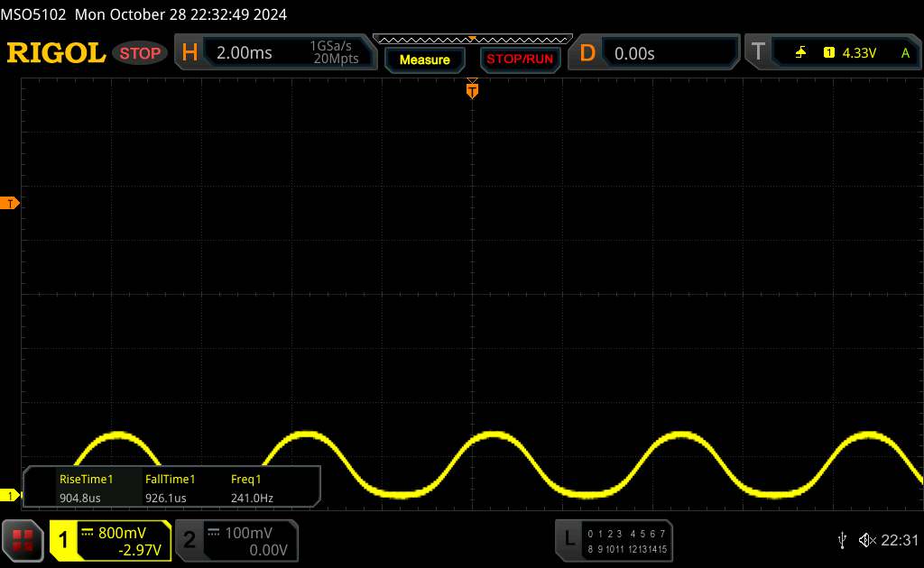Click the red STOP status badge
This screenshot has height=568, width=924.
[141, 53]
